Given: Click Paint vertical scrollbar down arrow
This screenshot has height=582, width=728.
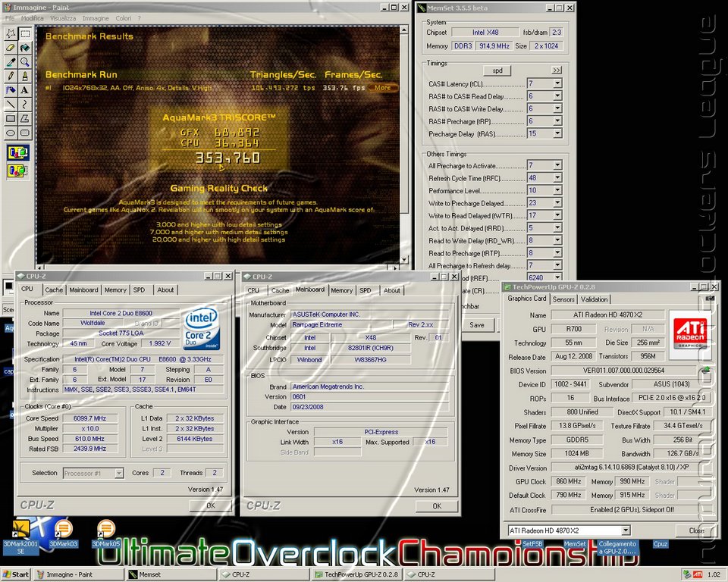Looking at the screenshot, I should tap(404, 260).
